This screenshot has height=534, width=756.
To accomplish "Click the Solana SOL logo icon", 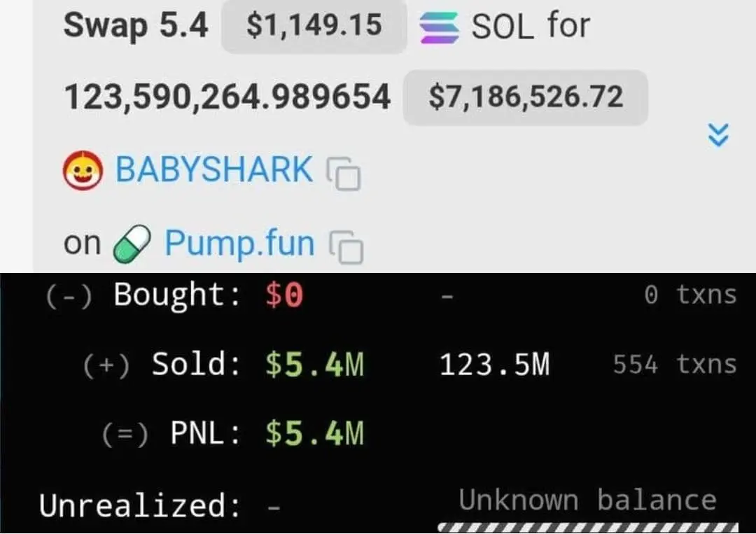I will click(x=439, y=27).
